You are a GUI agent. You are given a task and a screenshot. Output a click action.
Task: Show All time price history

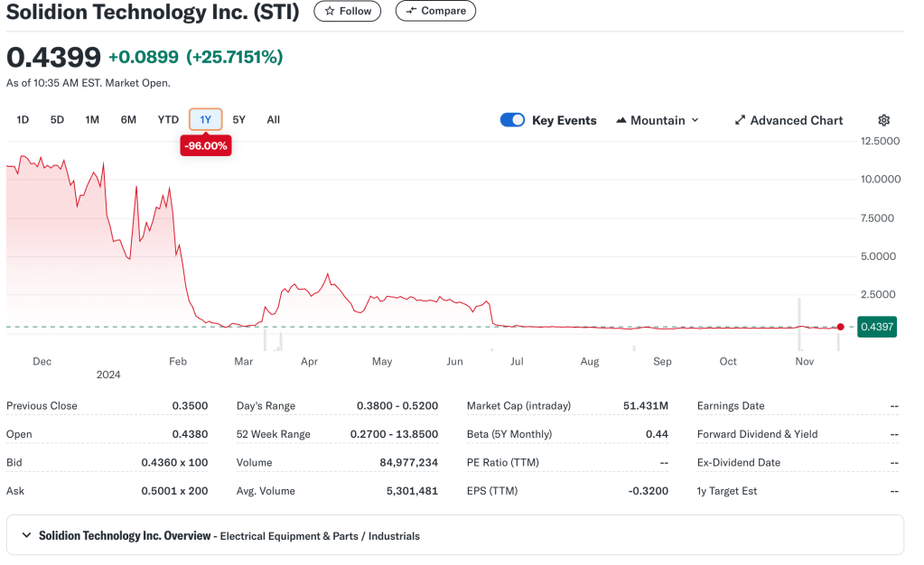[274, 119]
